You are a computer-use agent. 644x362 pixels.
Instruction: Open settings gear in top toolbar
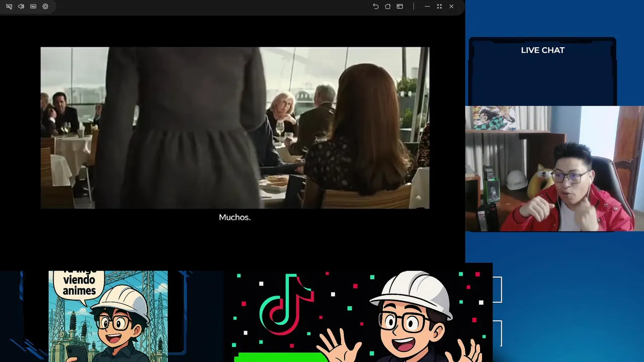[45, 7]
